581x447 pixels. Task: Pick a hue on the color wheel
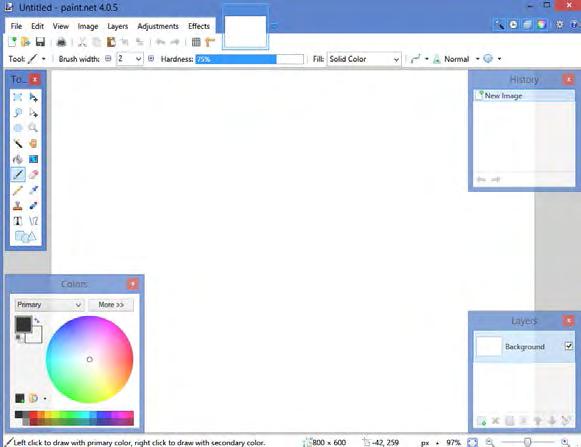pos(89,359)
